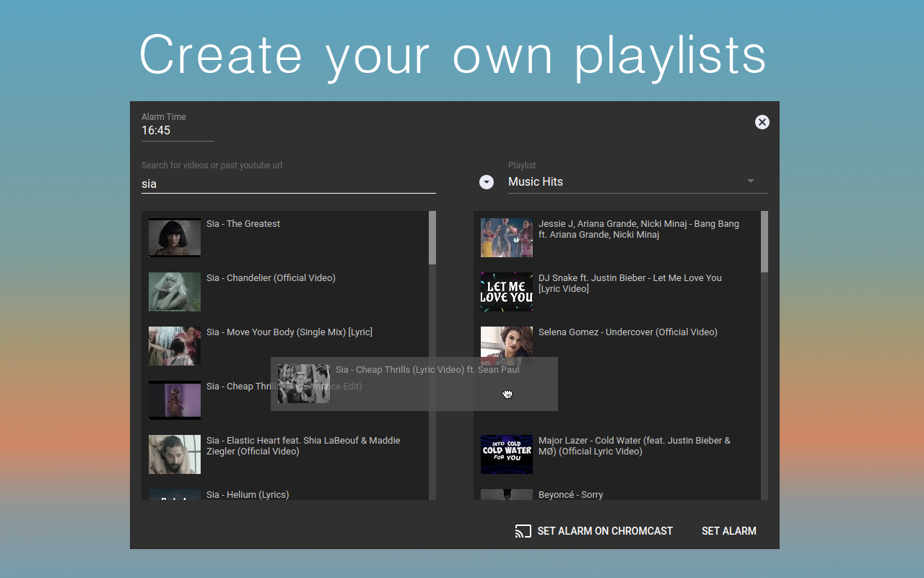Viewport: 924px width, 578px height.
Task: Click the SET ALARM ON CHROMCAST button
Action: tap(593, 531)
